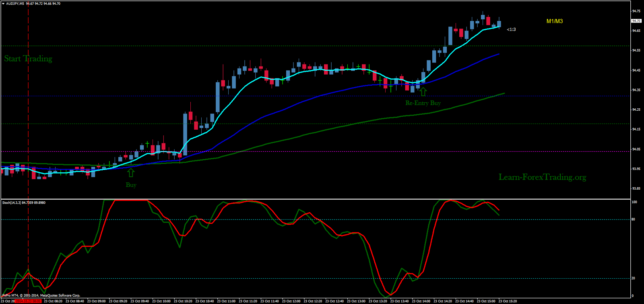Select the Re-Entry Buy text label
Viewport: 644px width, 304px height.
click(x=423, y=103)
